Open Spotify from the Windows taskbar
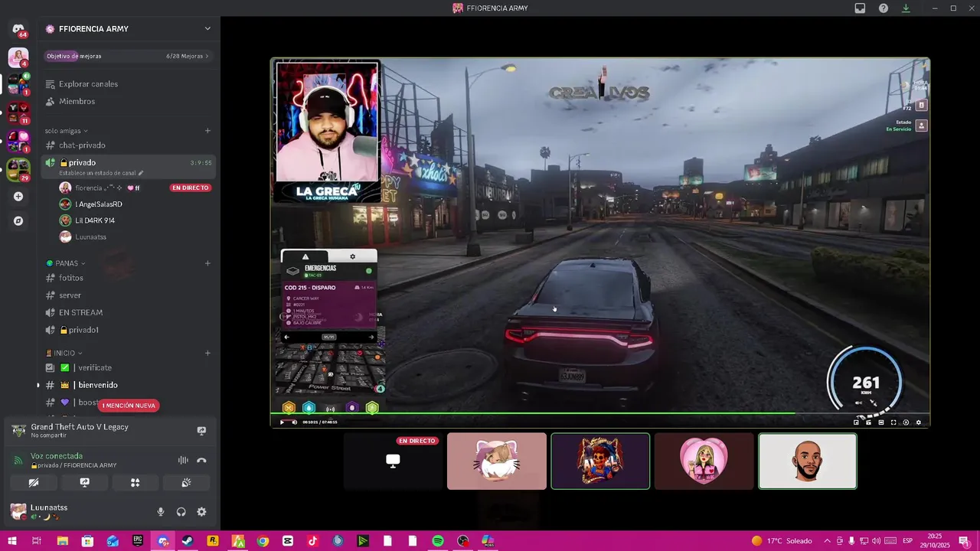Viewport: 980px width, 551px height. [437, 541]
